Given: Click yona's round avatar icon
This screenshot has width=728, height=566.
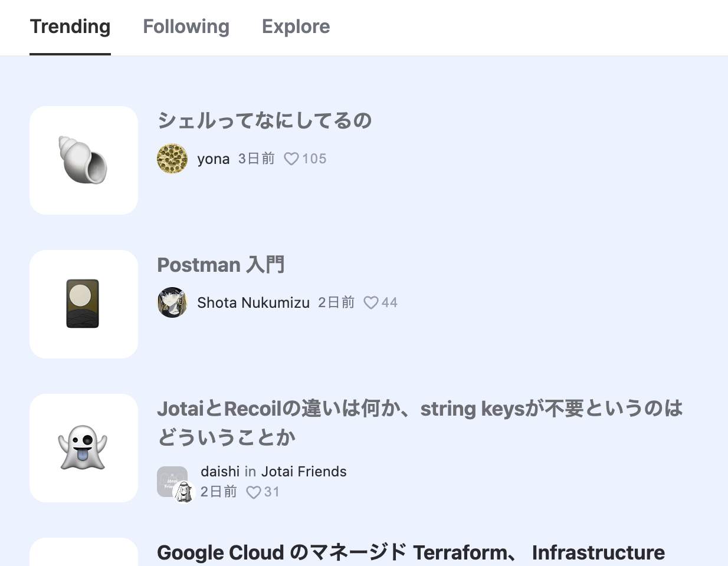Looking at the screenshot, I should 172,159.
